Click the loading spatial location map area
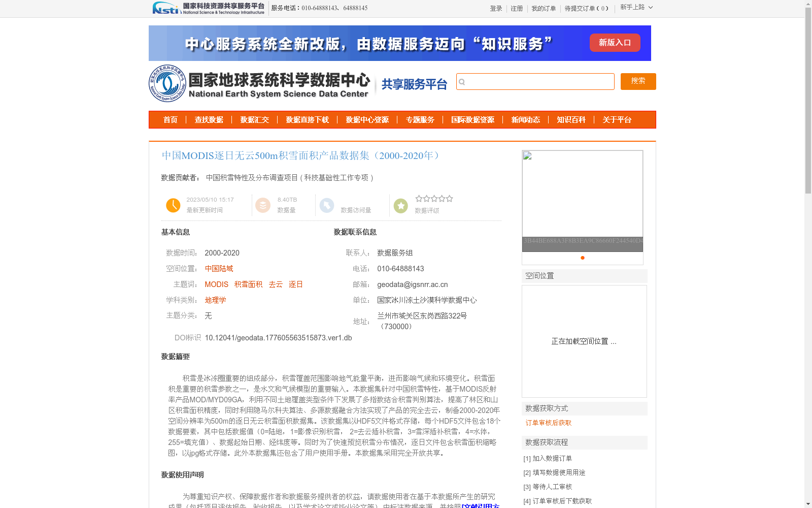 584,341
